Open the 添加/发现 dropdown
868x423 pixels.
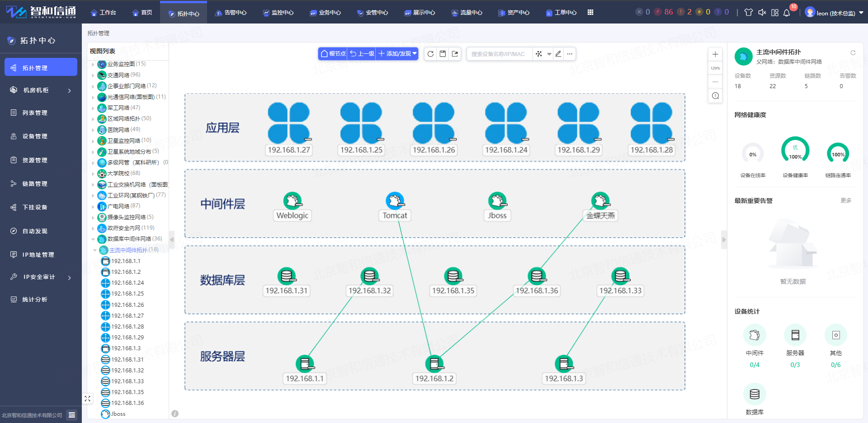click(397, 54)
